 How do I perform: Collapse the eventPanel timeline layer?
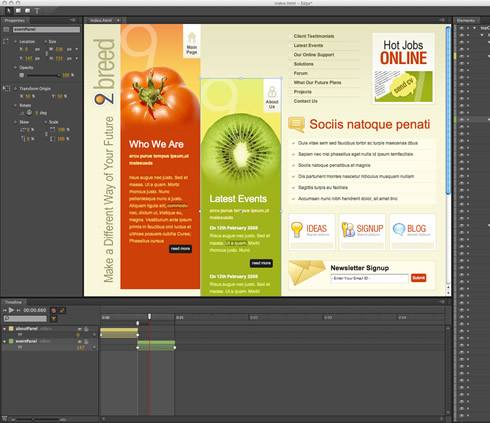[x=5, y=341]
